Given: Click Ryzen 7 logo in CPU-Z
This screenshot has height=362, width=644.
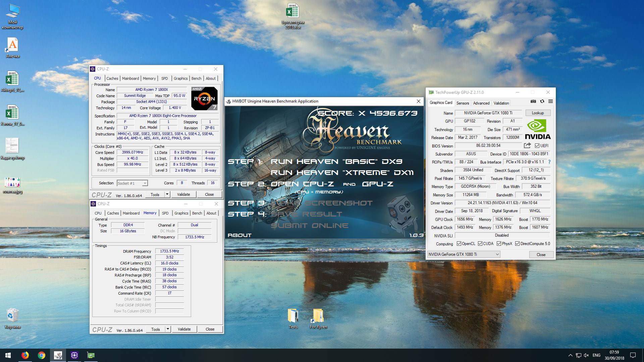Looking at the screenshot, I should click(x=204, y=99).
